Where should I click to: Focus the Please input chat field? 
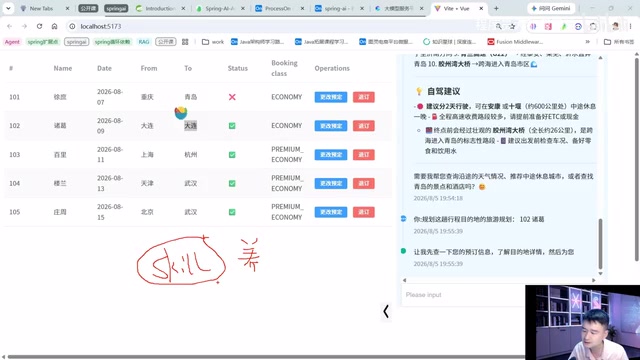(463, 295)
